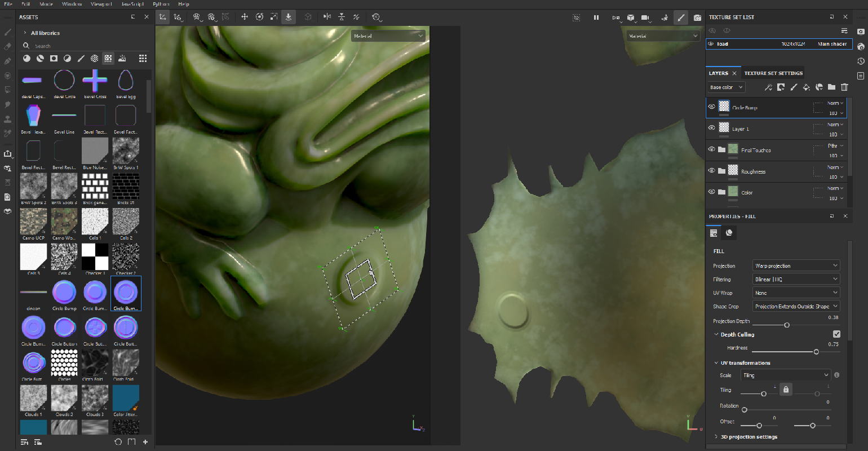Screen dimensions: 868x451
Task: Toggle visibility of the Roughness folder
Action: [x=711, y=171]
